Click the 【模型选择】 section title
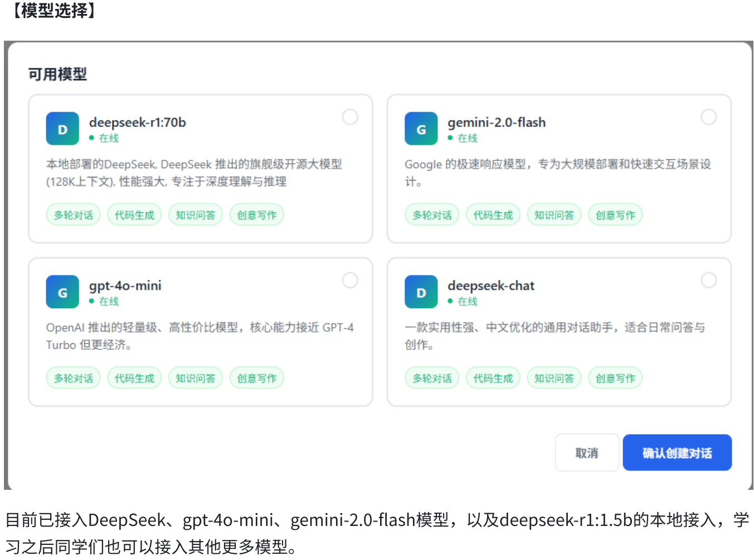Screen dimensions: 754x560 pos(53,10)
